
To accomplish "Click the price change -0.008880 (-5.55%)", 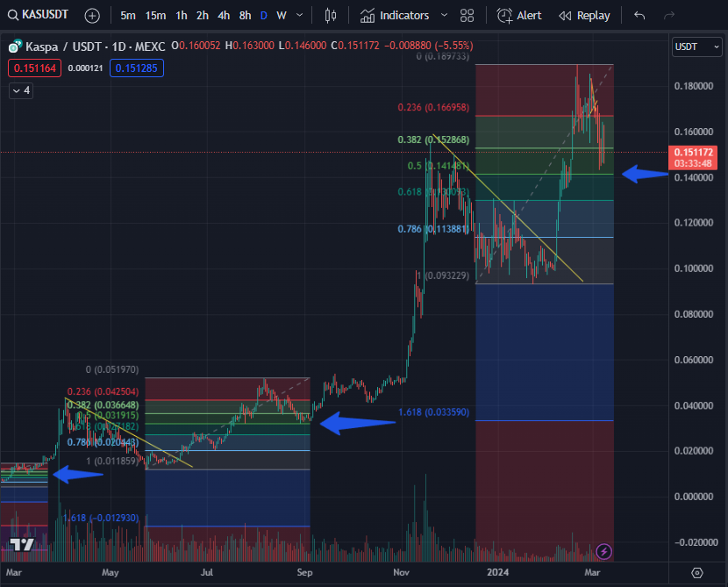I will click(x=429, y=46).
